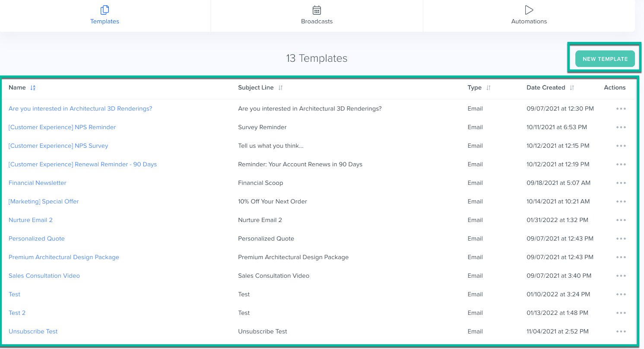Click the Date Created column header label
The image size is (644, 349).
coord(546,88)
